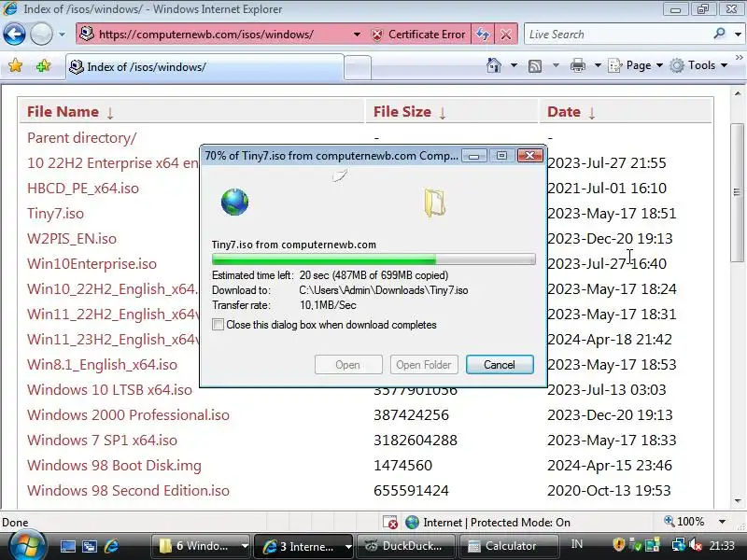
Task: Open the Page menu
Action: (x=636, y=65)
